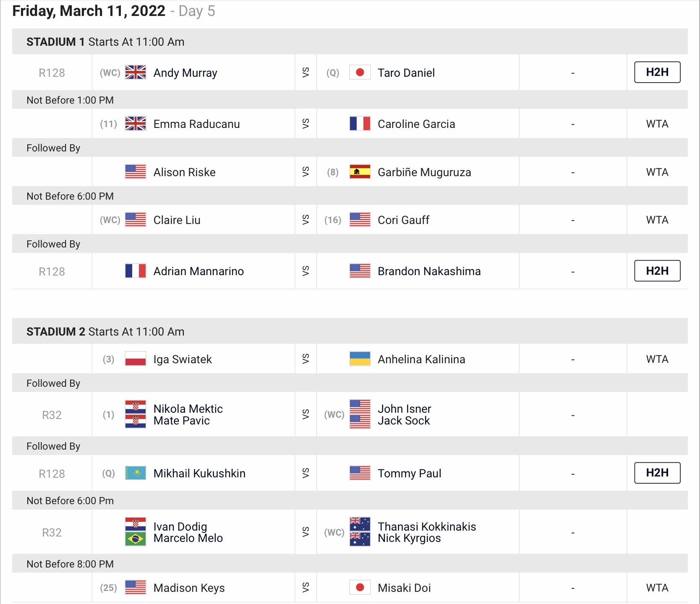Click the Stadium 2 header row
This screenshot has height=604, width=700.
coord(350,331)
